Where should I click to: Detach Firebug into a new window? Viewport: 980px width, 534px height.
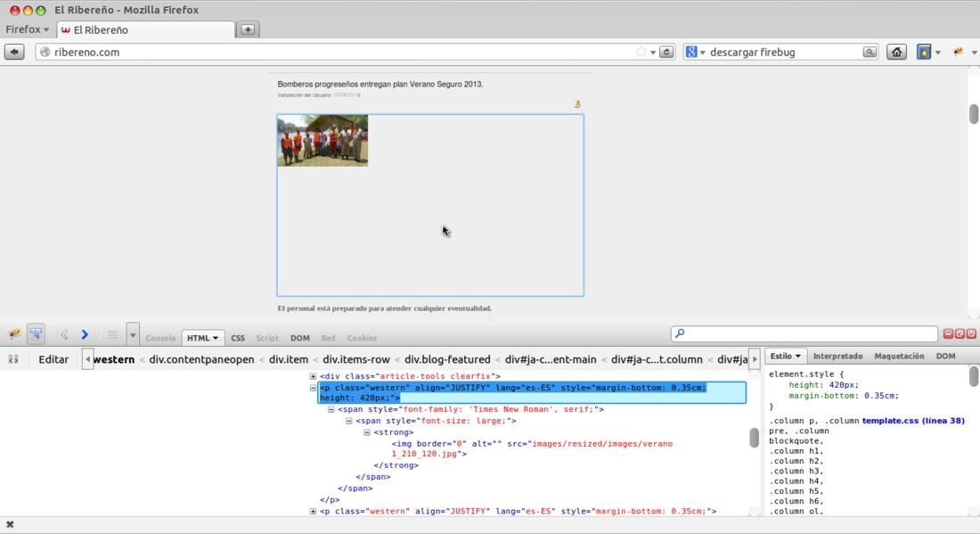(960, 334)
